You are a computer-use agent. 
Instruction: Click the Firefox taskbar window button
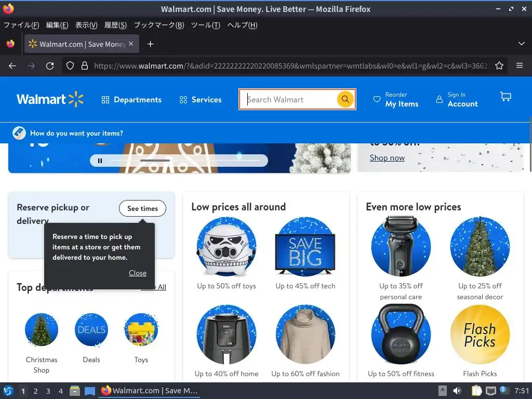click(149, 391)
